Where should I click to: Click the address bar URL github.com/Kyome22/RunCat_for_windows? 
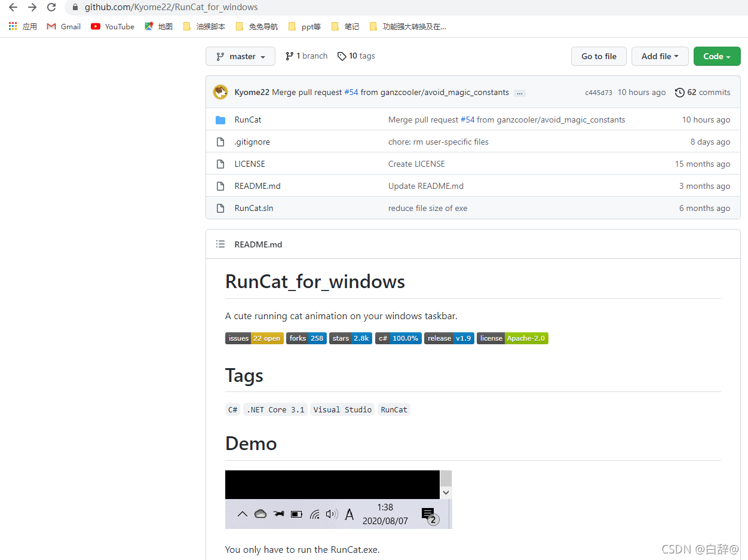pos(171,7)
